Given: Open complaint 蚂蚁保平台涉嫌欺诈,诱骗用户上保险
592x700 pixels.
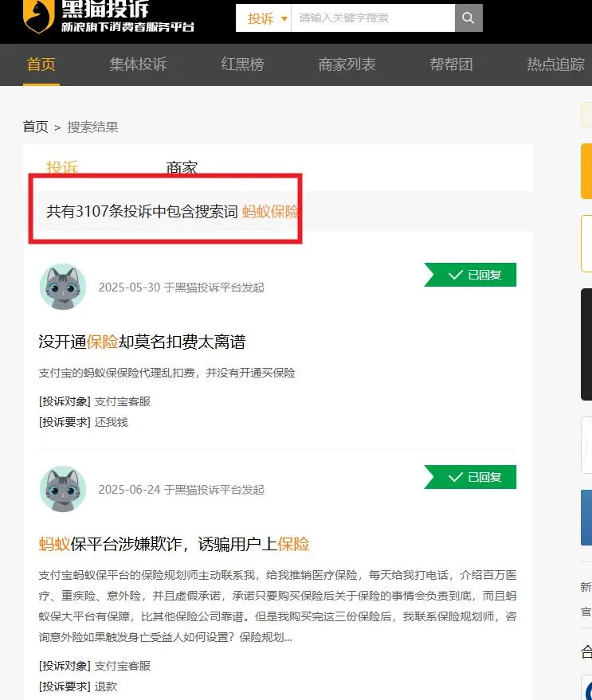Looking at the screenshot, I should click(x=174, y=544).
